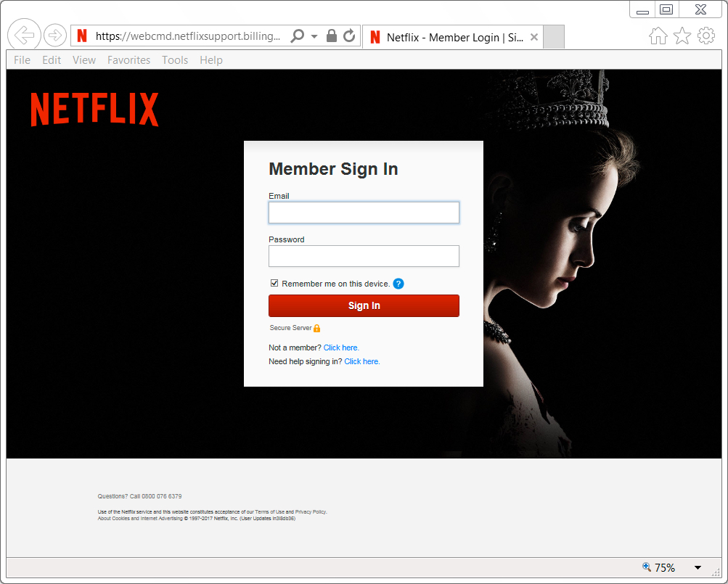Click the Netflix icon on the browser tab
This screenshot has width=728, height=584.
coord(375,37)
